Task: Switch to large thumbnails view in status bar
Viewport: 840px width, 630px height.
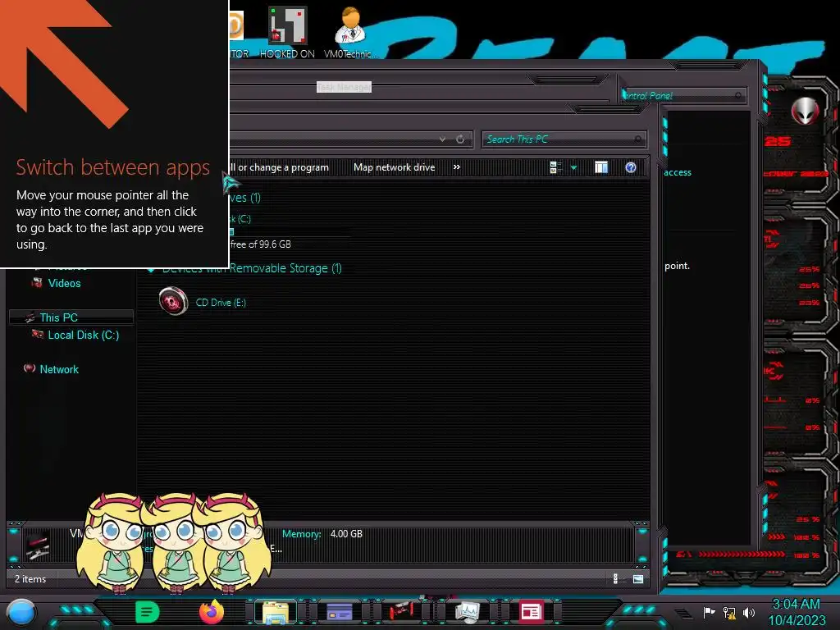Action: pyautogui.click(x=638, y=579)
